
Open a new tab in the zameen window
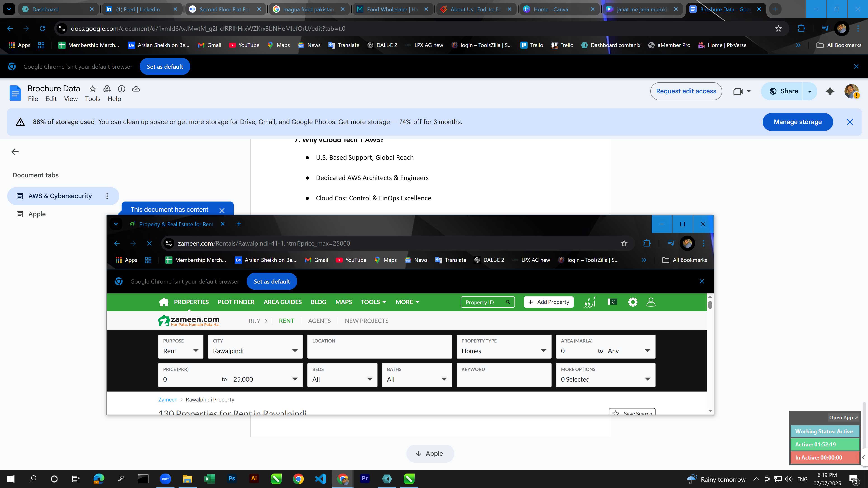pos(239,224)
